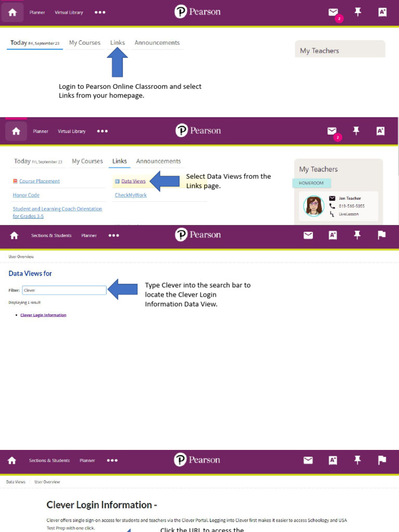Click the LiveLesson icon on the teacher card
Viewport: 399px width, 532px height.
[332, 214]
